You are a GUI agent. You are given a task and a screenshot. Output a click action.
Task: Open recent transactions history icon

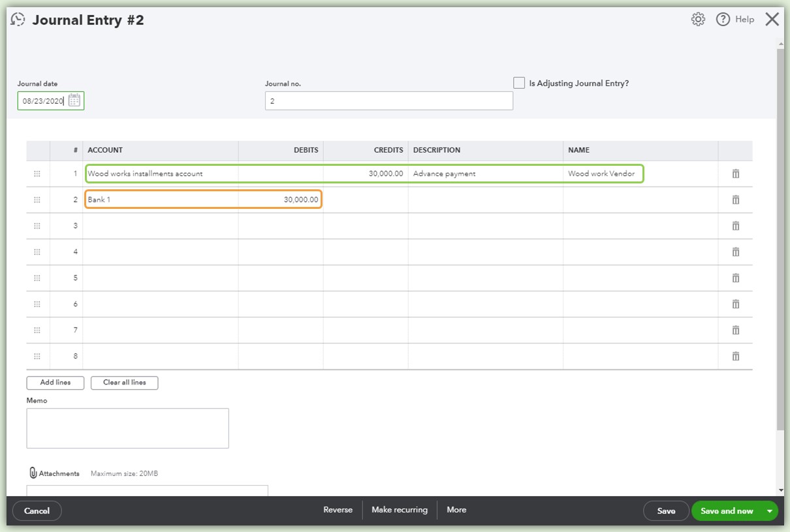[x=18, y=20]
